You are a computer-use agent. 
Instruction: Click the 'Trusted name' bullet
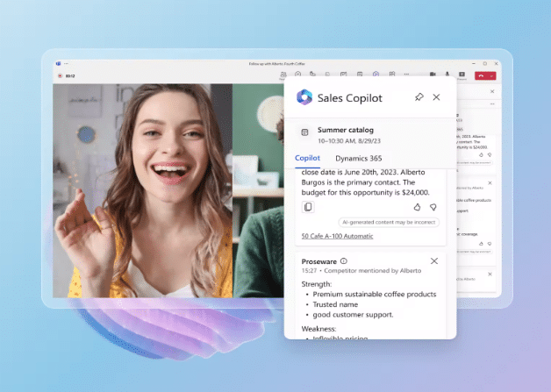point(335,304)
